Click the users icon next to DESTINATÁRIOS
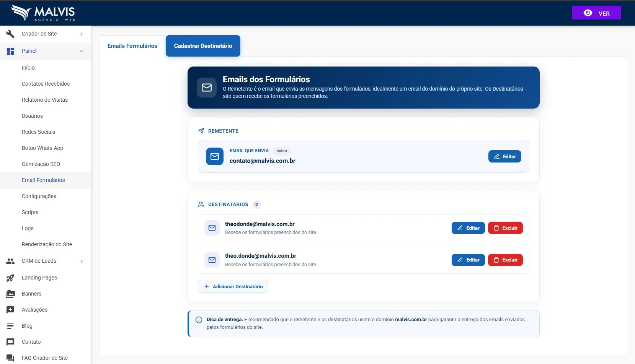The height and width of the screenshot is (364, 635). 201,204
